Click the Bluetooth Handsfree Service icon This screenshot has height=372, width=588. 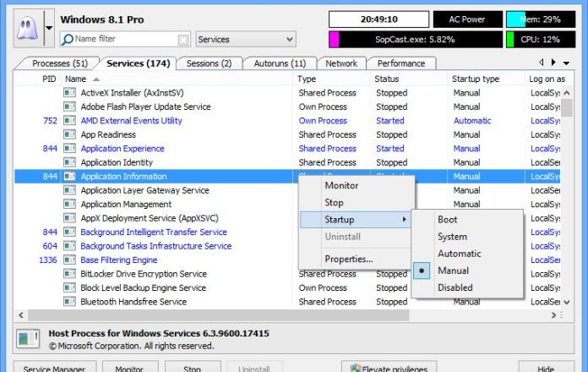tap(69, 302)
